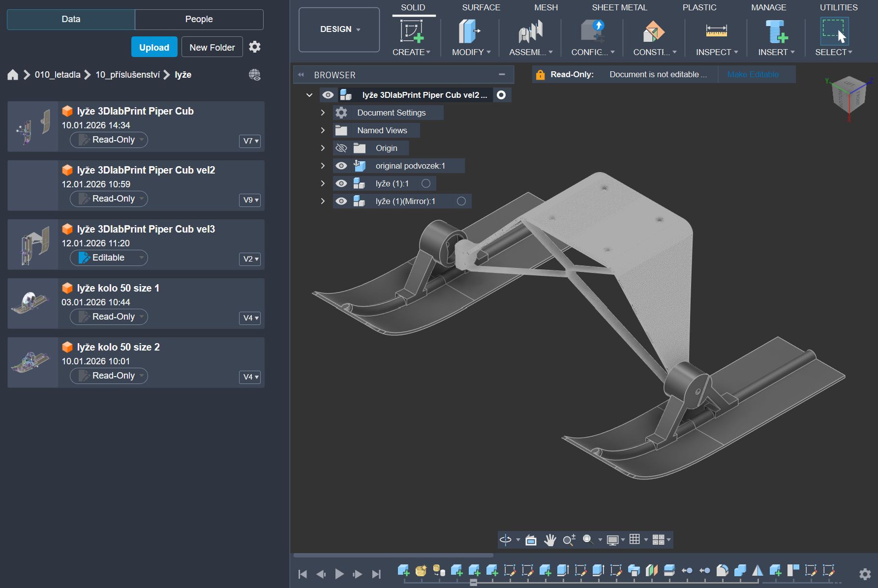The height and width of the screenshot is (588, 878).
Task: Show the hidden Origin folder
Action: [x=341, y=148]
